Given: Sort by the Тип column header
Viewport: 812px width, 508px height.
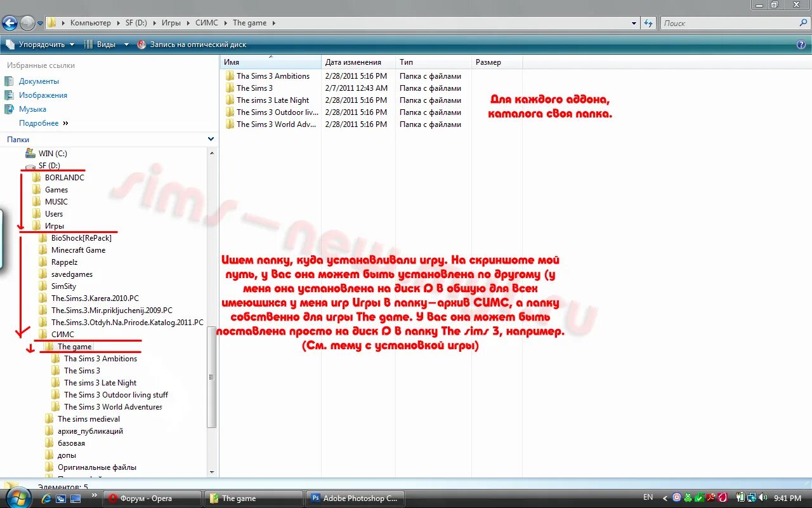Looking at the screenshot, I should click(434, 62).
